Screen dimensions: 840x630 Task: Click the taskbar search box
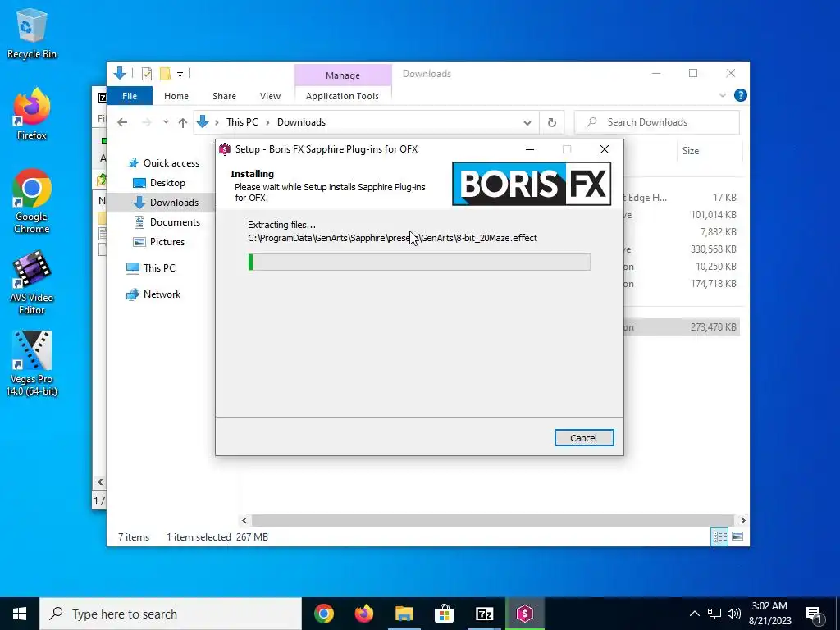coord(171,614)
